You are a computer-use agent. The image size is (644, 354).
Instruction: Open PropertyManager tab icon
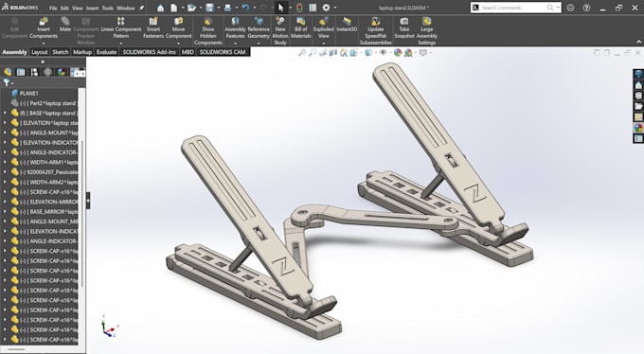[21, 72]
